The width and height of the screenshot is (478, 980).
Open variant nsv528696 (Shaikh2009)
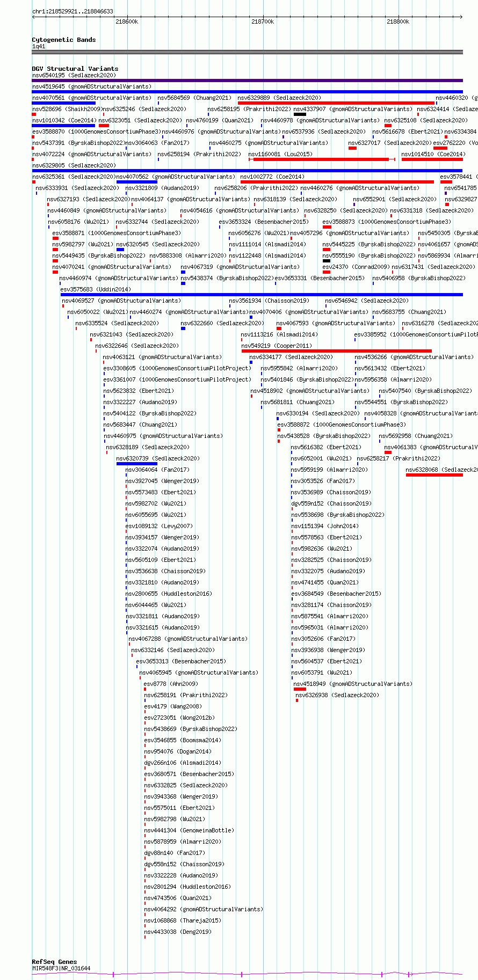67,109
